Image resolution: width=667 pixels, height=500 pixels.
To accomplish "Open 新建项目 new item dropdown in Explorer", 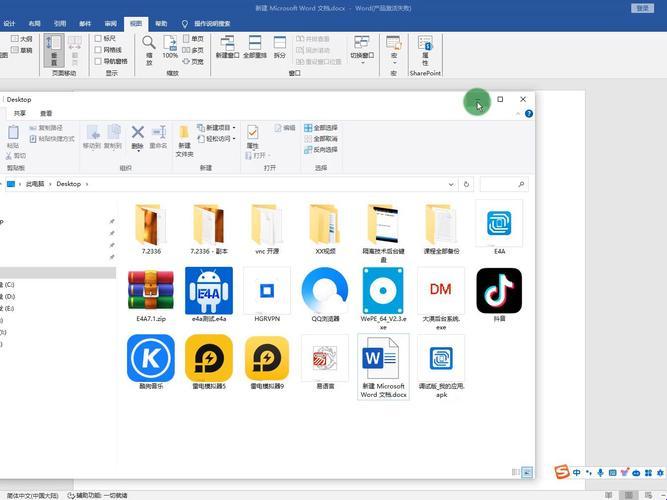I will pyautogui.click(x=216, y=128).
